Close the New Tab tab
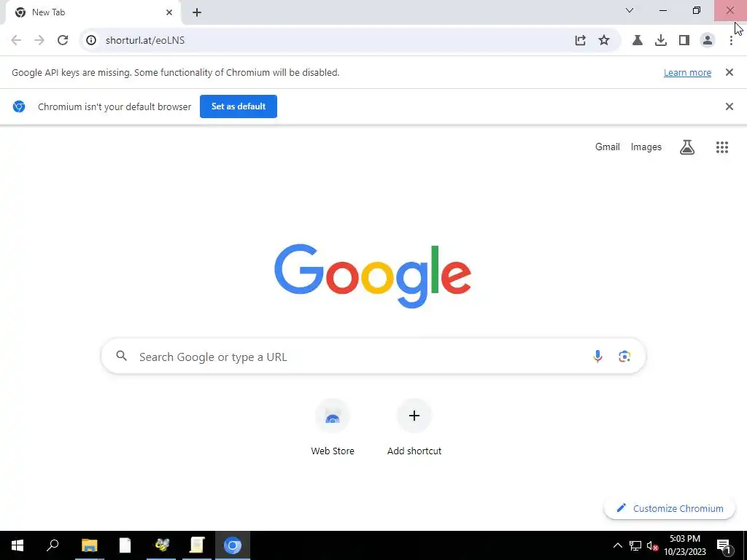Viewport: 747px width, 560px height. coord(169,12)
